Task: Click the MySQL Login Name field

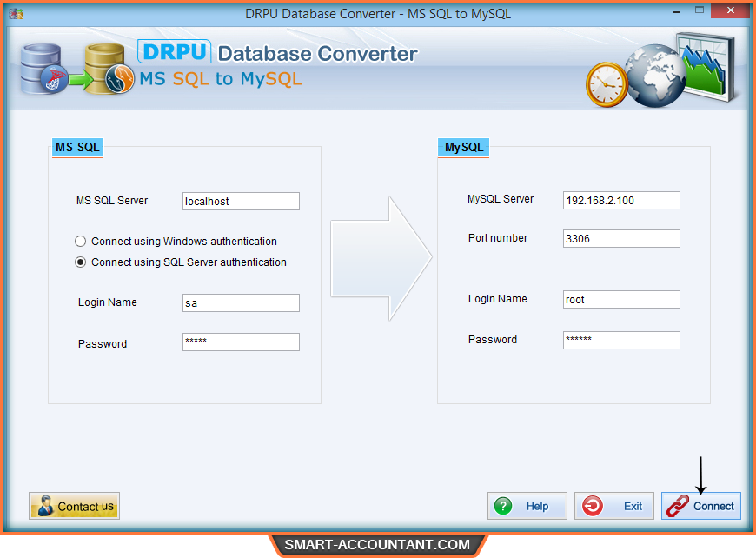Action: [621, 300]
